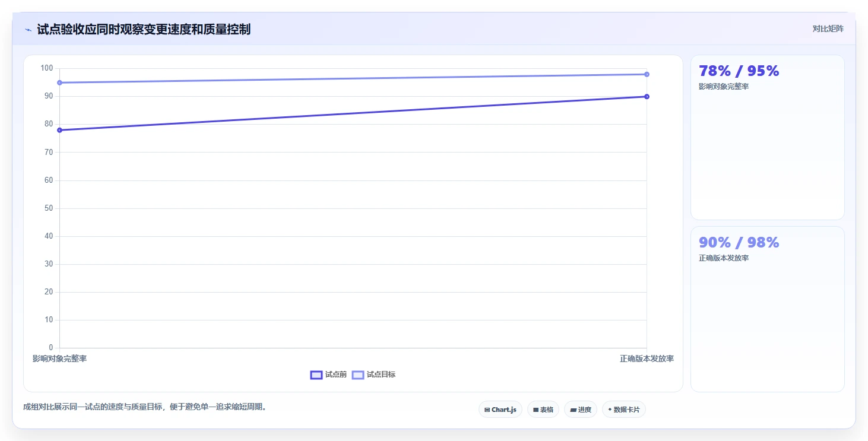Click the 试点前 data point at 90

647,96
